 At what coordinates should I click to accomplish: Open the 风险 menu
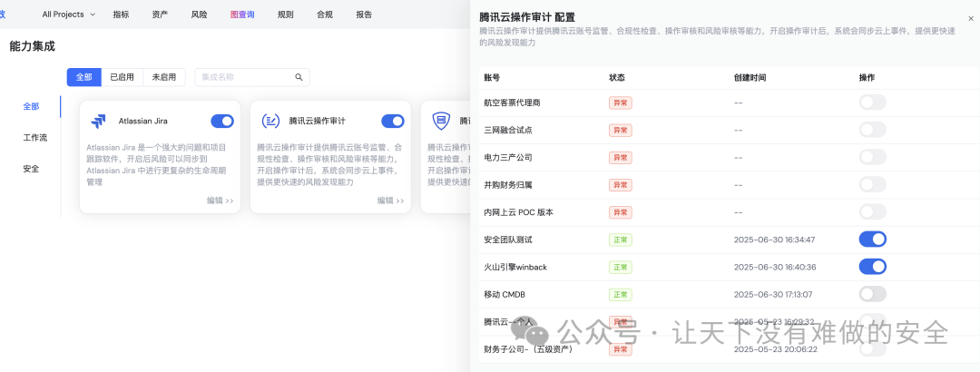(199, 15)
